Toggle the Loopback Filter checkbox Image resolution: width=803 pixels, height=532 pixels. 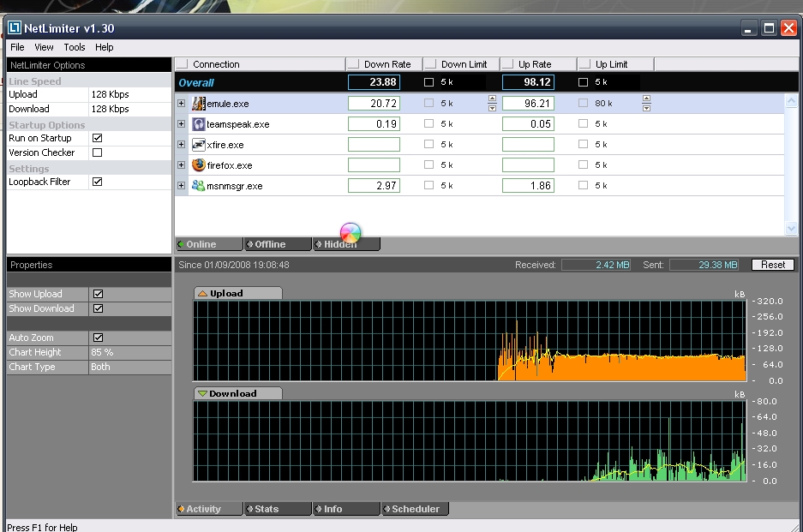click(x=98, y=182)
